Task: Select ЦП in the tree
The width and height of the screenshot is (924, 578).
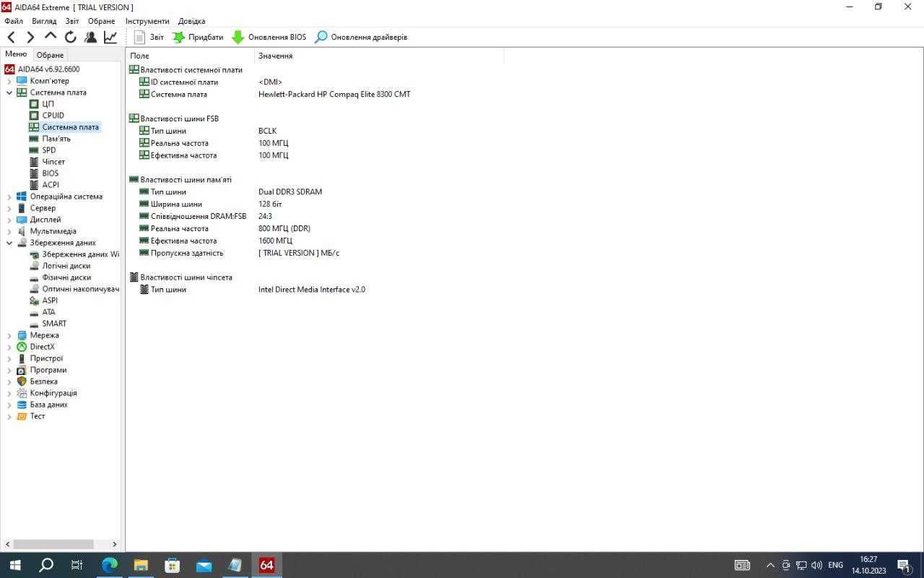Action: tap(48, 104)
